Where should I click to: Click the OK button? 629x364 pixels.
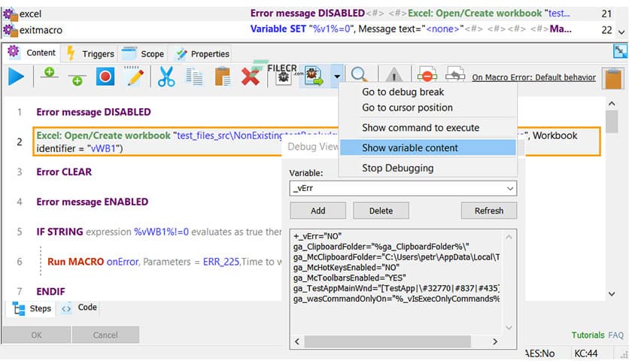(x=37, y=335)
